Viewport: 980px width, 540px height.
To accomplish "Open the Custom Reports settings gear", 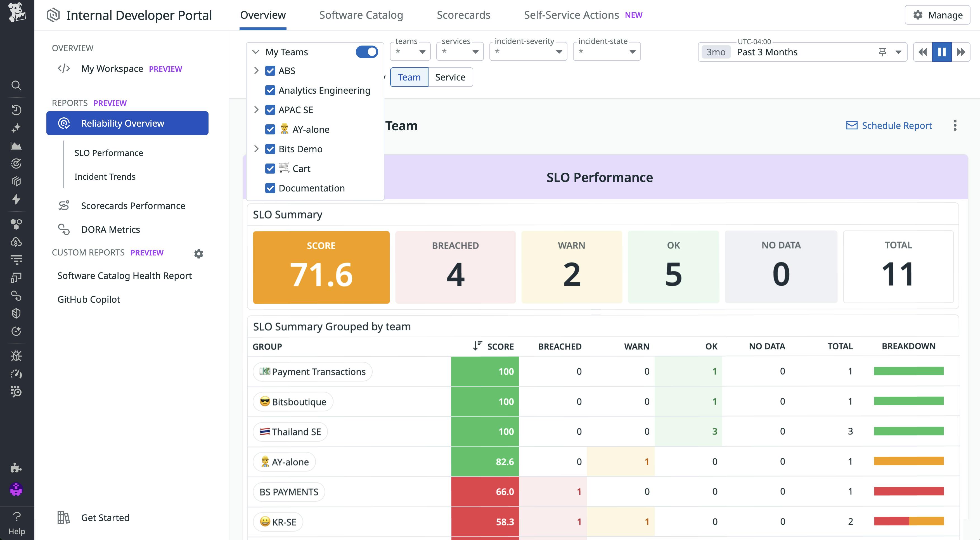I will [x=198, y=254].
